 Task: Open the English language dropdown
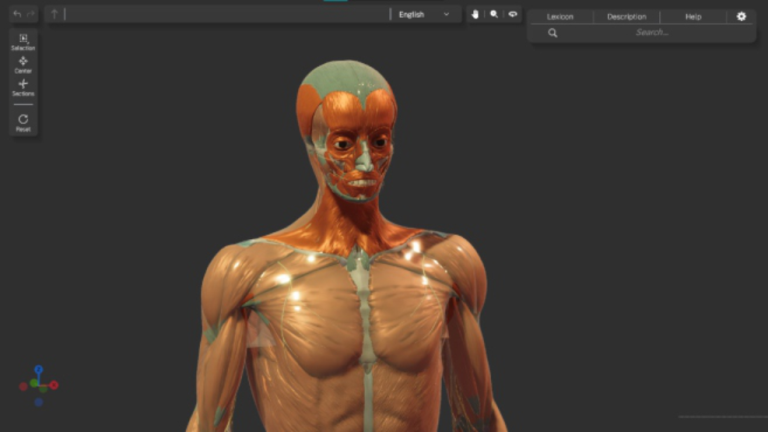tap(424, 15)
